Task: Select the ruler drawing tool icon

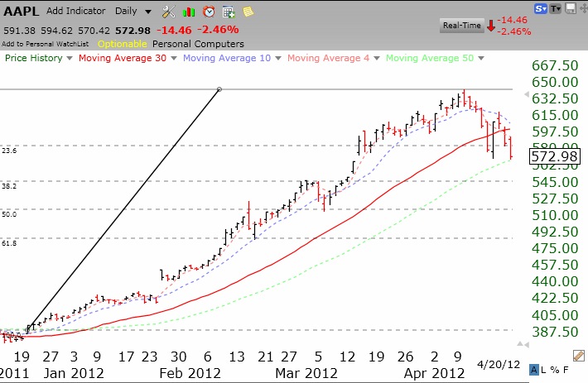Action: (x=579, y=356)
